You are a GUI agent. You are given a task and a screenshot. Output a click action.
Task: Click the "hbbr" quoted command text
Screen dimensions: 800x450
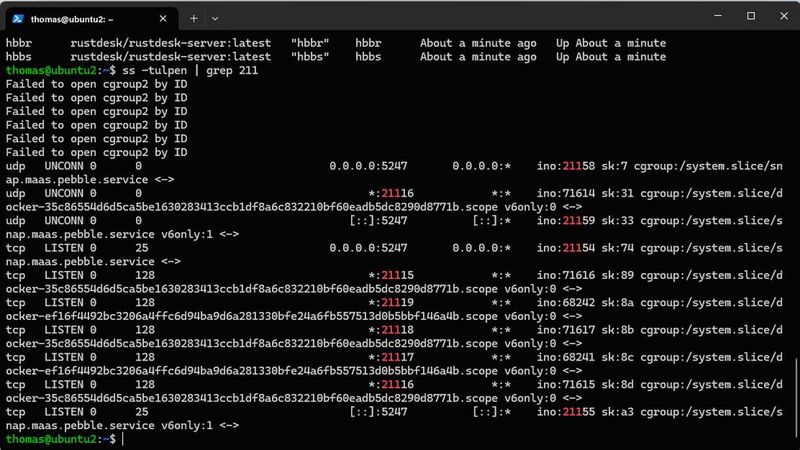310,43
